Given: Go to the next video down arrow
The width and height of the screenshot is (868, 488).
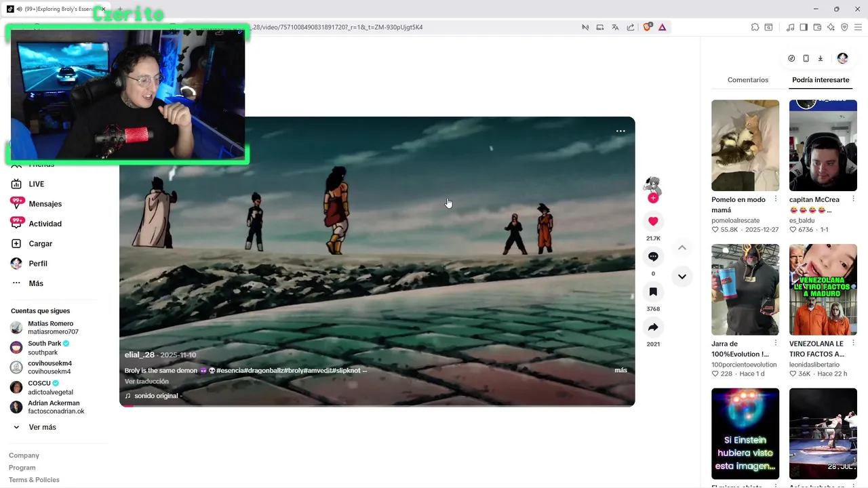Looking at the screenshot, I should 682,277.
